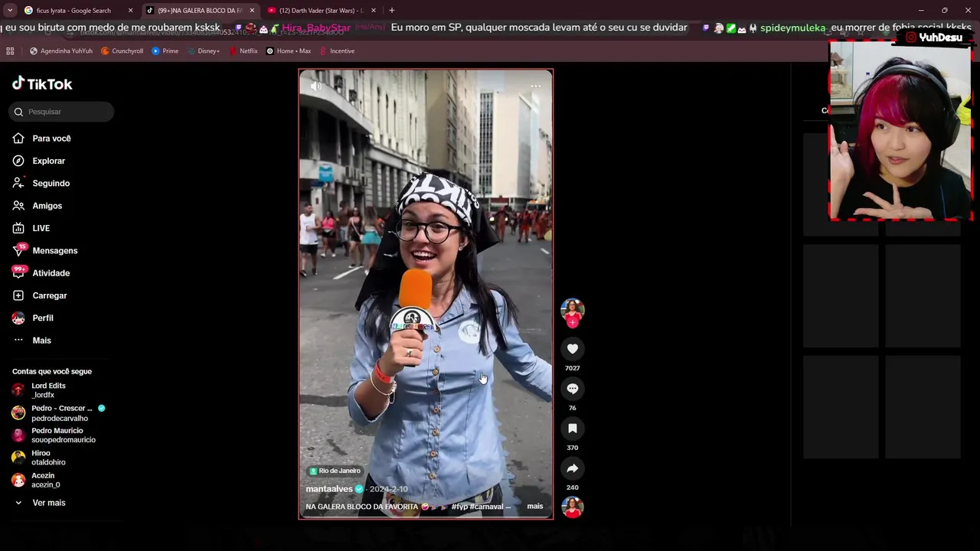This screenshot has height=551, width=980.
Task: Open the browser apps grid shortcut
Action: [10, 51]
